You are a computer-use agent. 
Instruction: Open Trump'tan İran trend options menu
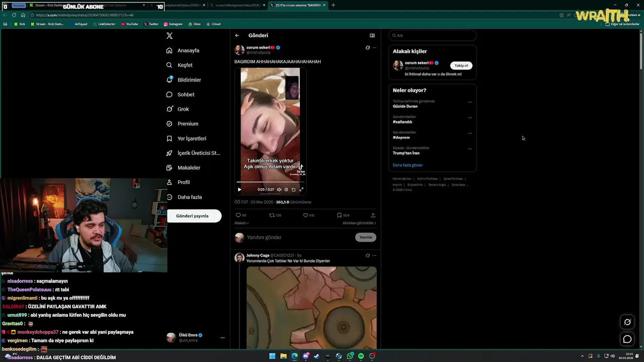tap(470, 149)
